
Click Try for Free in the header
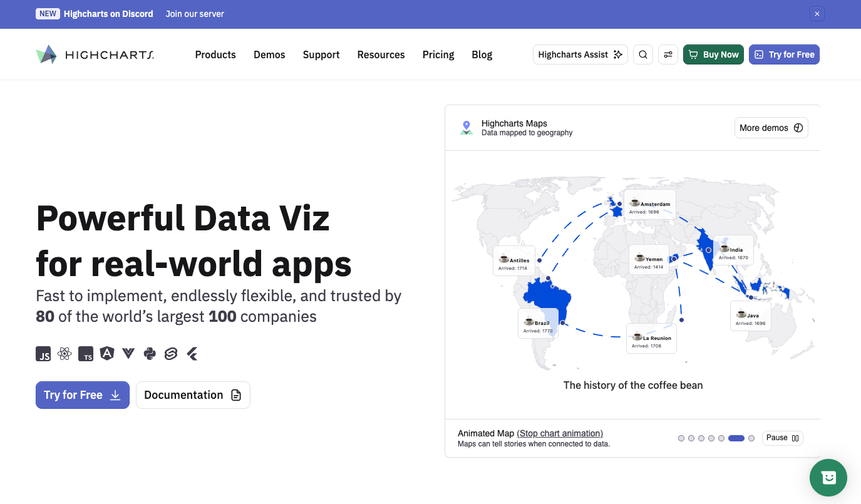784,54
